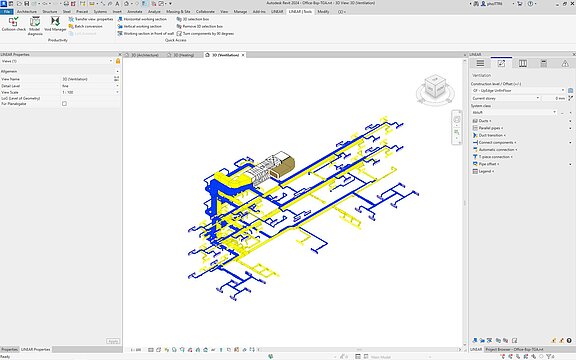
Task: Click the Print icon in Quick Access Toolbar
Action: coord(66,3)
